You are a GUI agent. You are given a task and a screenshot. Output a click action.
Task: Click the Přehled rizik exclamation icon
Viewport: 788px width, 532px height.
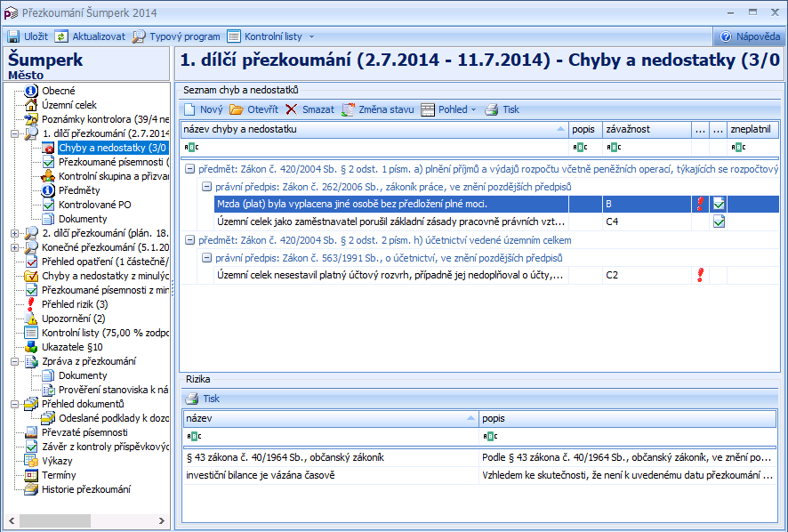click(x=31, y=304)
